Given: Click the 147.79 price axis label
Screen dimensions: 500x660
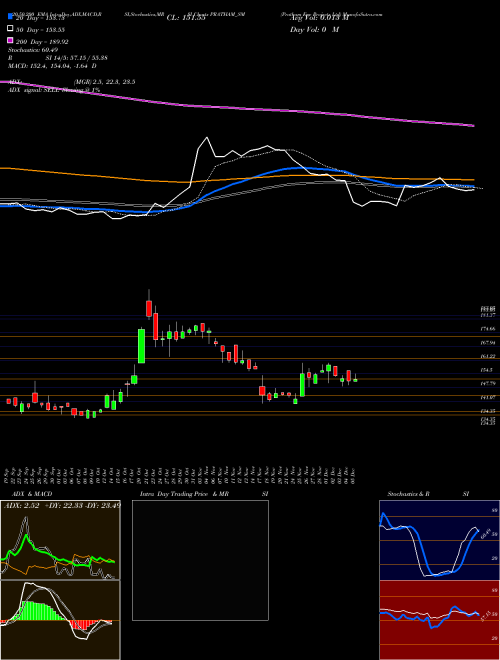Looking at the screenshot, I should tap(487, 383).
